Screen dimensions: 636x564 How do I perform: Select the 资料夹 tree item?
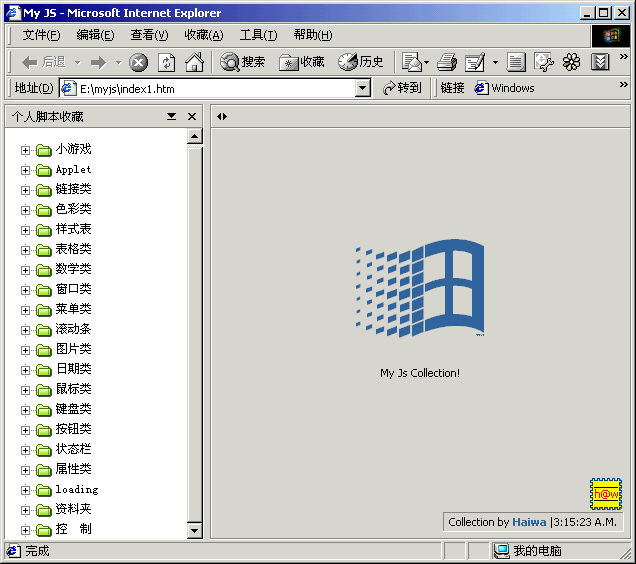73,509
